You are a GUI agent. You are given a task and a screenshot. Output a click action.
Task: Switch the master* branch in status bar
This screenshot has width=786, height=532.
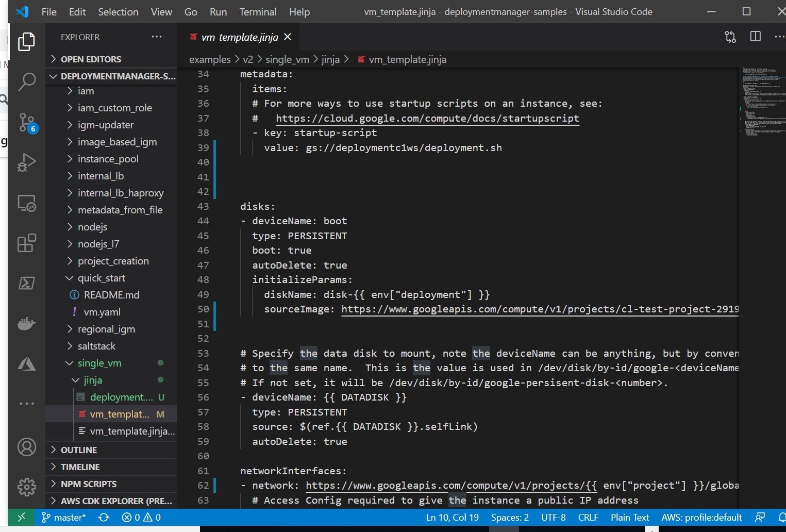tap(63, 517)
